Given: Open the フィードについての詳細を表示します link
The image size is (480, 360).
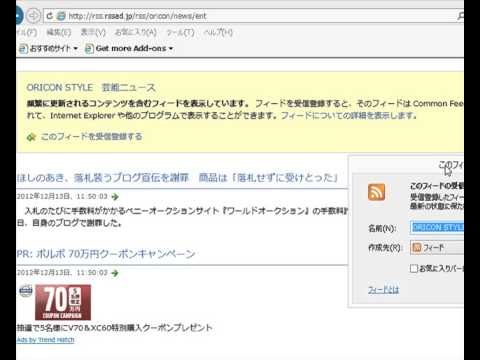Looking at the screenshot, I should point(349,116).
